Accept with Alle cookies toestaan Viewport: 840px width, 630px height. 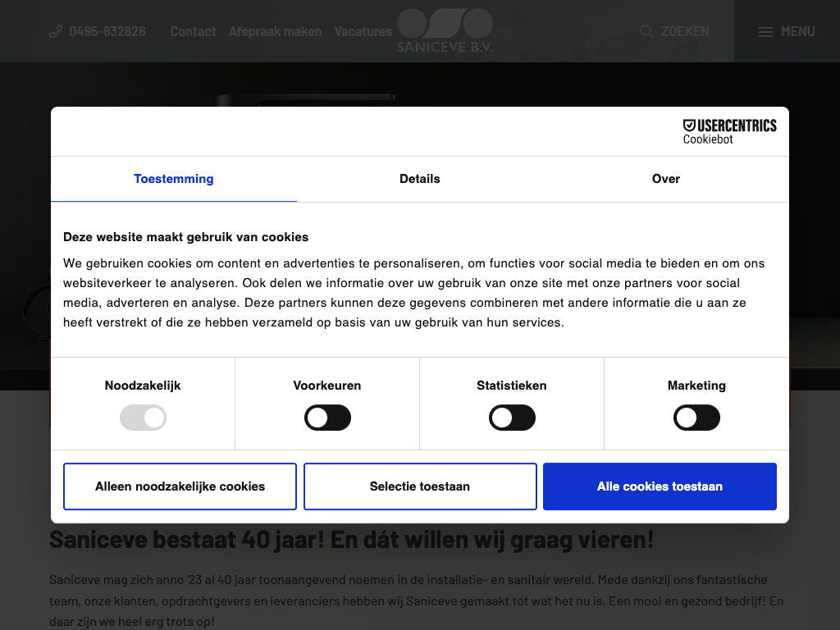660,486
